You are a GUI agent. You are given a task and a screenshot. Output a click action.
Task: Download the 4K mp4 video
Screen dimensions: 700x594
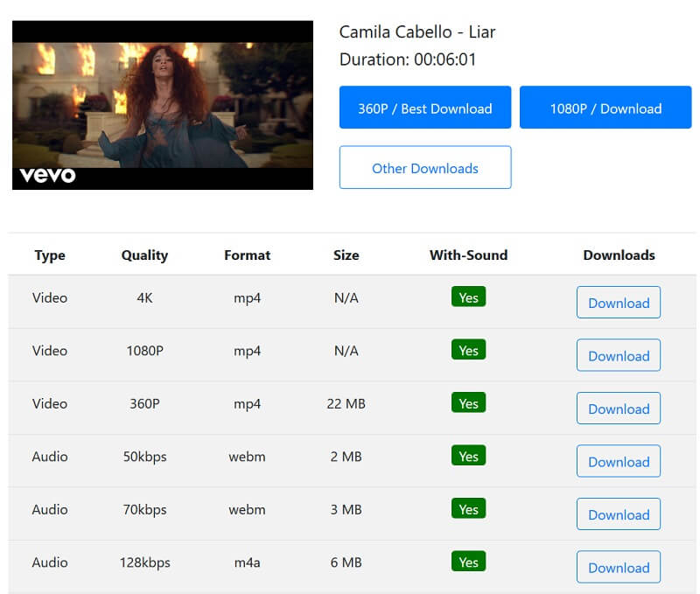[619, 302]
